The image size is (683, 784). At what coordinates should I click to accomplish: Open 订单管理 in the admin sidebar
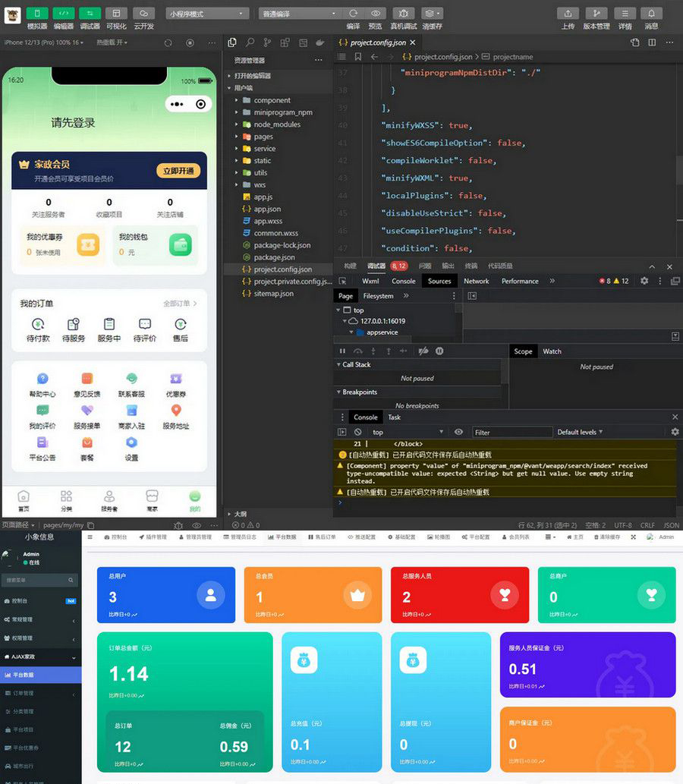tap(23, 692)
